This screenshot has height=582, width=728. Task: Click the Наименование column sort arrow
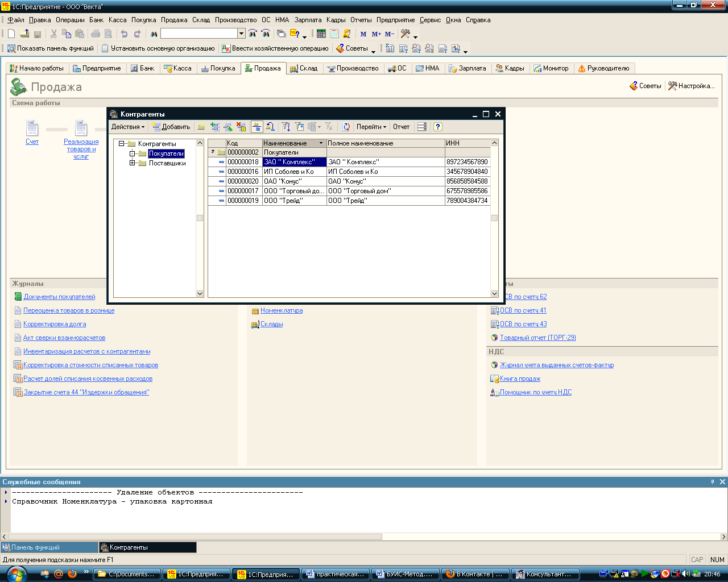click(x=321, y=143)
